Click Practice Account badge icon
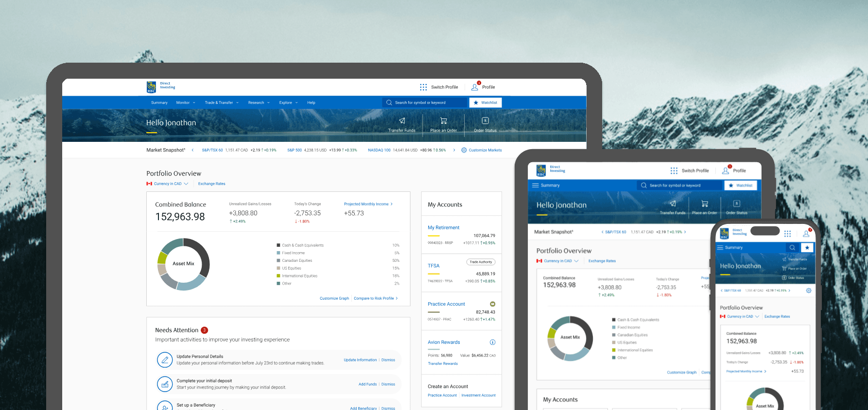This screenshot has width=868, height=410. (492, 304)
